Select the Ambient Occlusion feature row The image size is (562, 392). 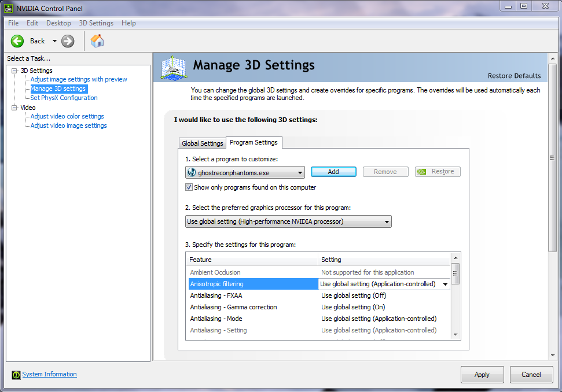[x=318, y=272]
